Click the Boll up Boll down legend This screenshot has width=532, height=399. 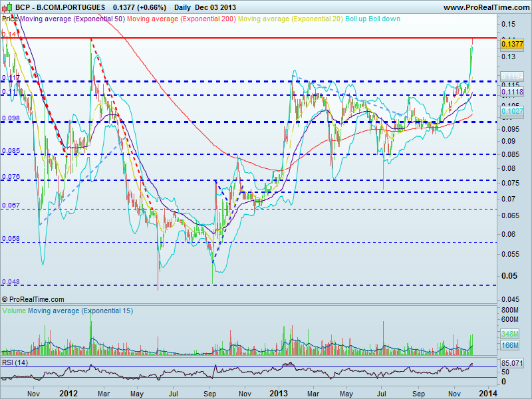(372, 19)
